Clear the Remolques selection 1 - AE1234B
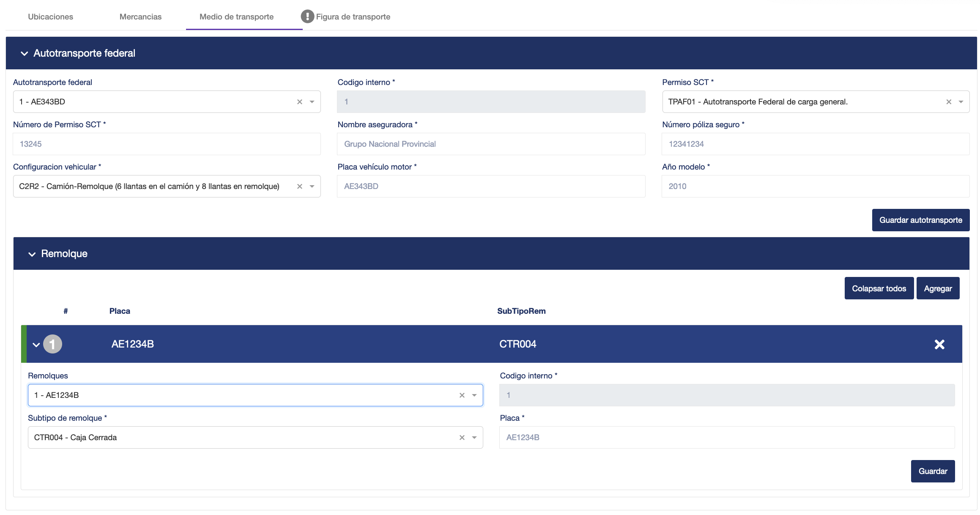This screenshot has width=980, height=515. click(x=462, y=395)
